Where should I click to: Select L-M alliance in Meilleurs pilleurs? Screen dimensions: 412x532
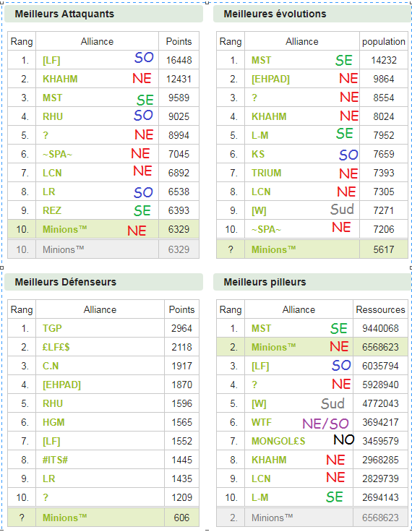(x=260, y=498)
